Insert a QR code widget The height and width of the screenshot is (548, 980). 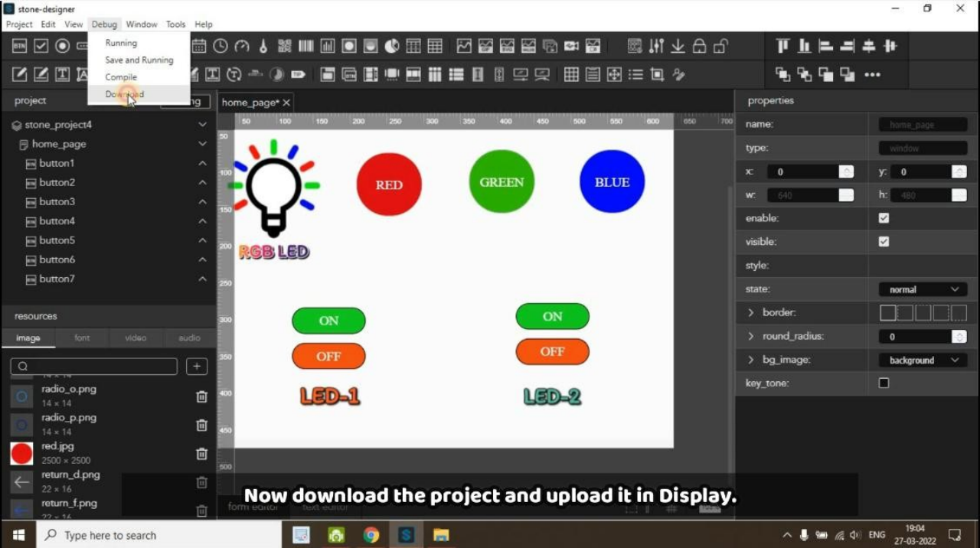click(x=285, y=46)
